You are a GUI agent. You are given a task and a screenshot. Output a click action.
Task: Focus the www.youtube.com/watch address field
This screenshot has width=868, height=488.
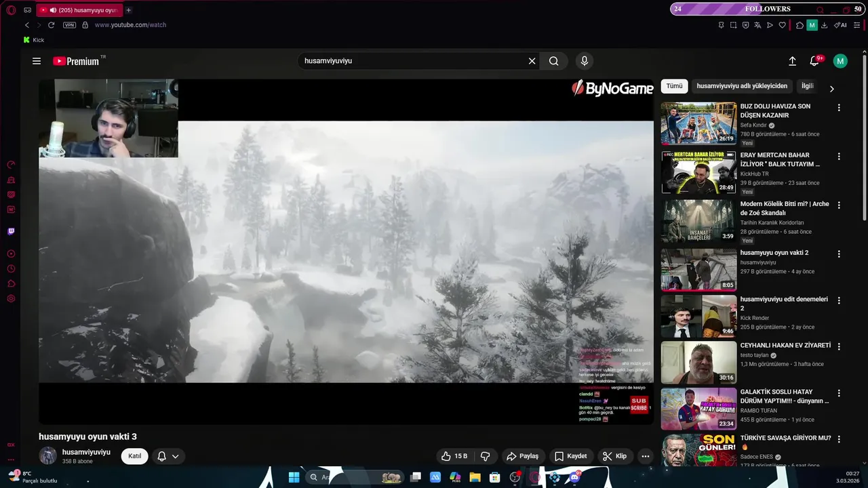[130, 25]
